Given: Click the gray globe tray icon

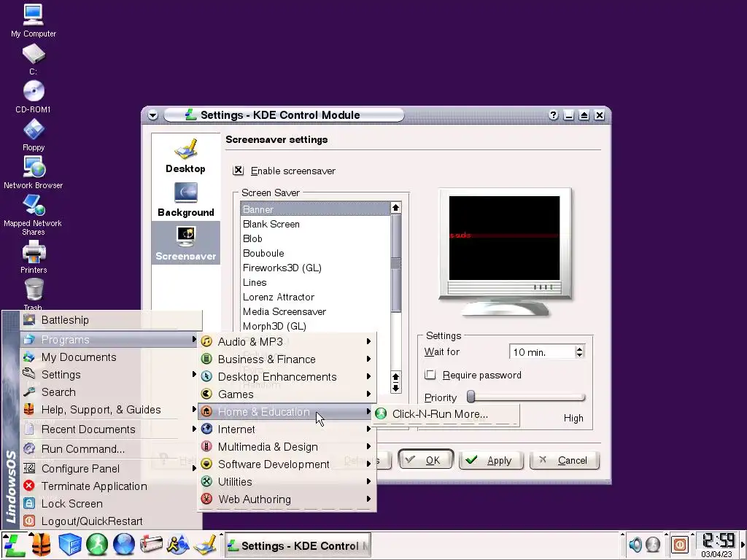Looking at the screenshot, I should pos(653,544).
